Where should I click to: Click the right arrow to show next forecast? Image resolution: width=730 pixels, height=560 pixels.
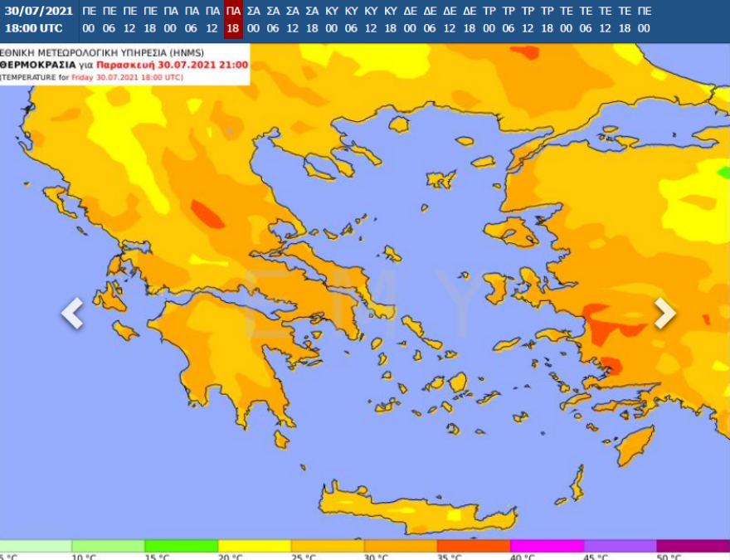click(x=664, y=313)
